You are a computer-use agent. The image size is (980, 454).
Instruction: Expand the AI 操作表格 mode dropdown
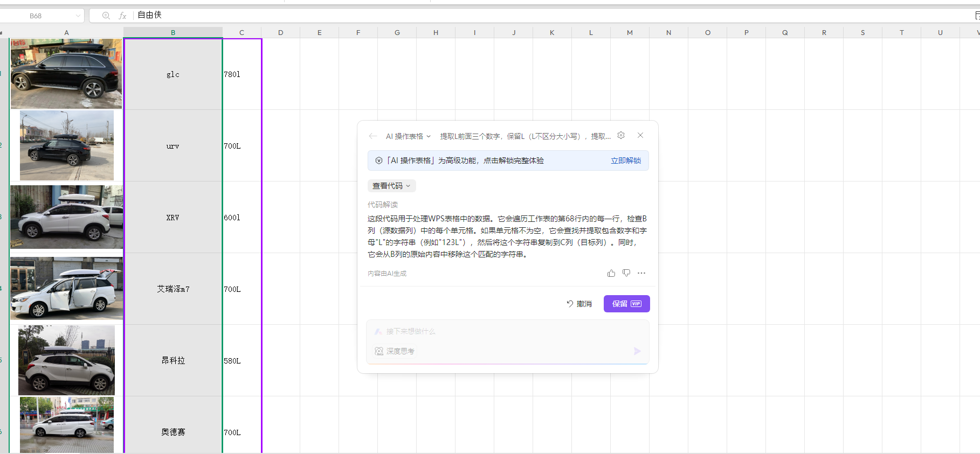408,136
